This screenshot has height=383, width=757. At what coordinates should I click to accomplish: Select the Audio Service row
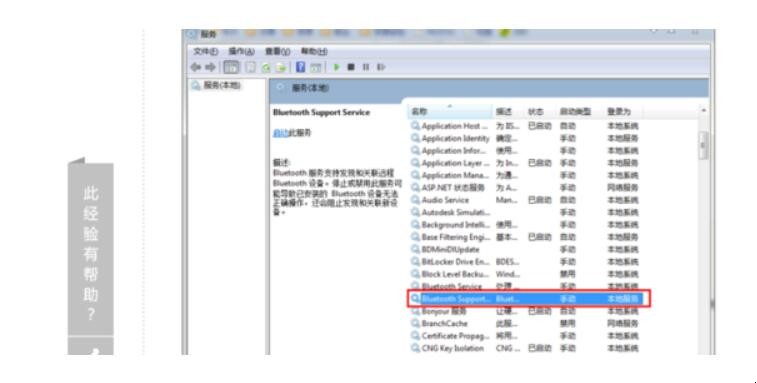point(529,200)
